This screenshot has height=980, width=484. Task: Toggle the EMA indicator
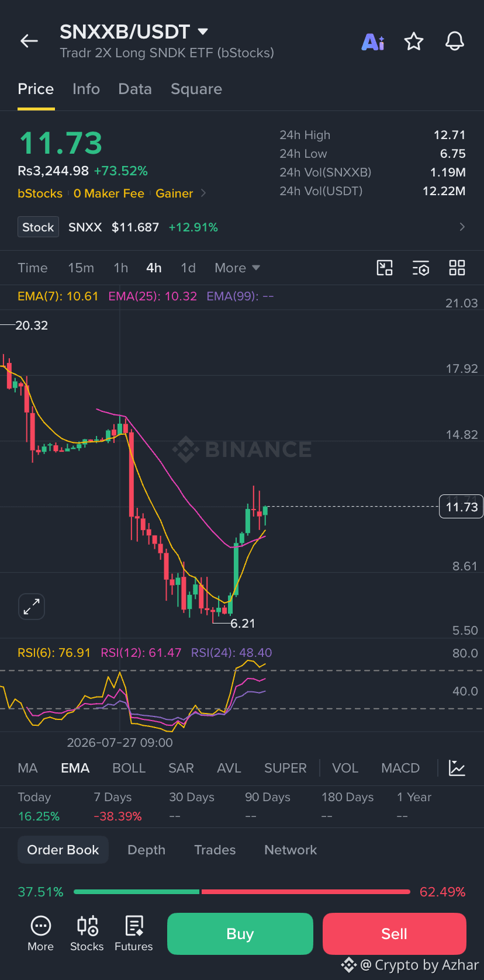(75, 768)
